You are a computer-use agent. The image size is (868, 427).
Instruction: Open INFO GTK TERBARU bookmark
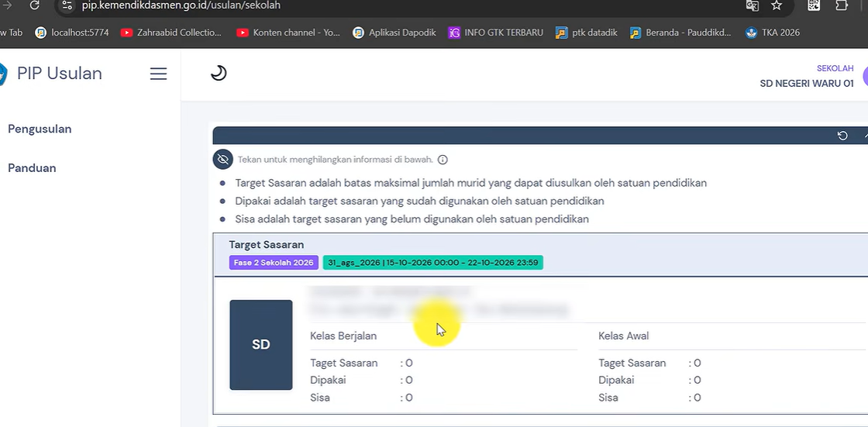(x=495, y=33)
